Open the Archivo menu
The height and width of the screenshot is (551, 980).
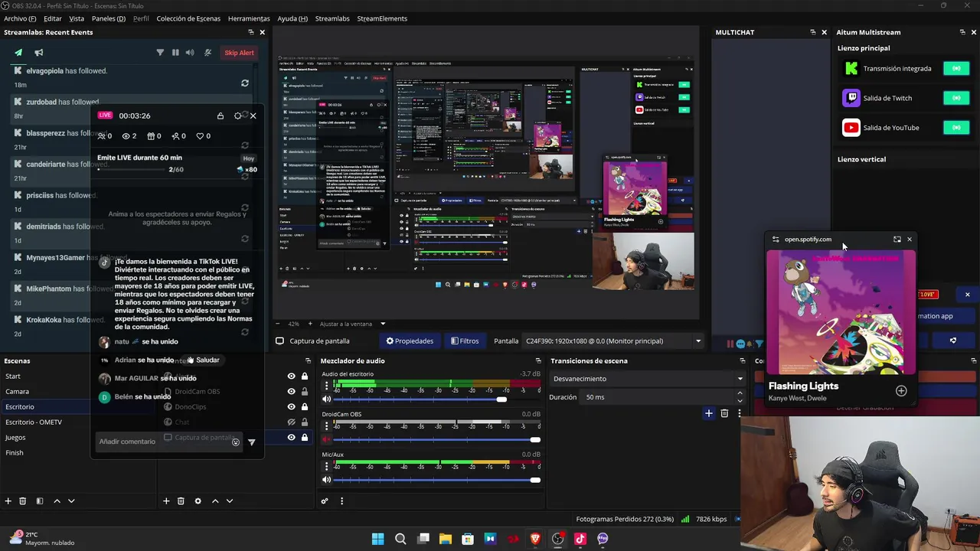20,18
